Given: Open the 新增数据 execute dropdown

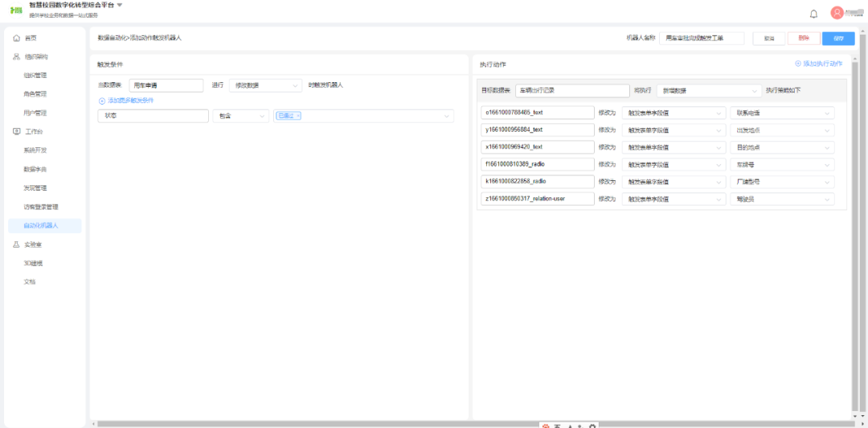Looking at the screenshot, I should click(708, 91).
